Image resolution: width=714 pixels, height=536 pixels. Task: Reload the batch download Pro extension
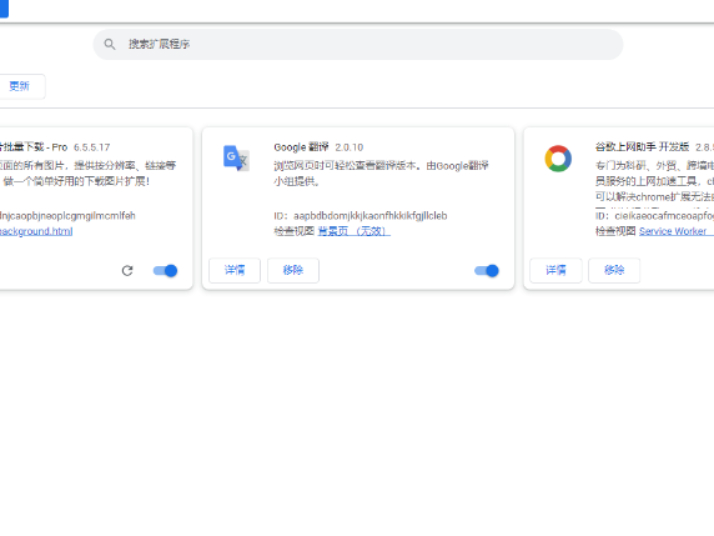pos(128,271)
